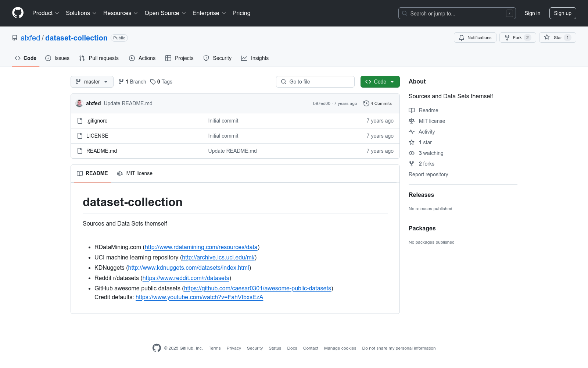Click the repository icon beside alxfed

click(x=15, y=38)
